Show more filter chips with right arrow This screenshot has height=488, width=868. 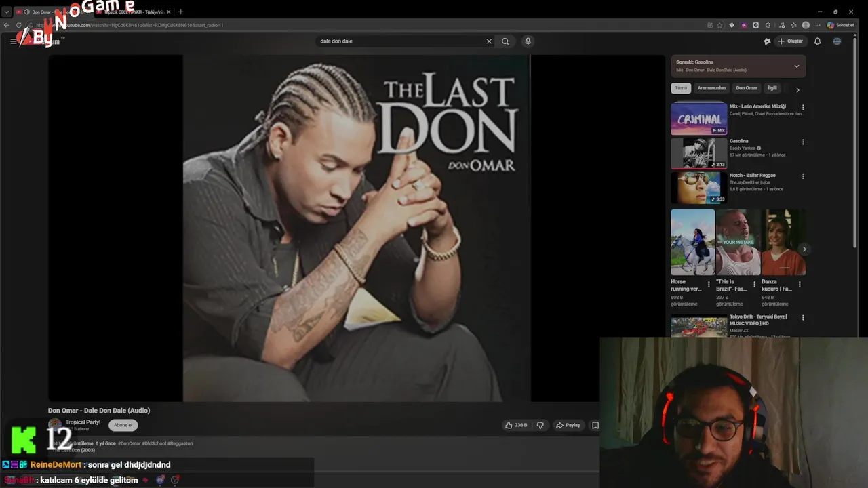coord(797,89)
